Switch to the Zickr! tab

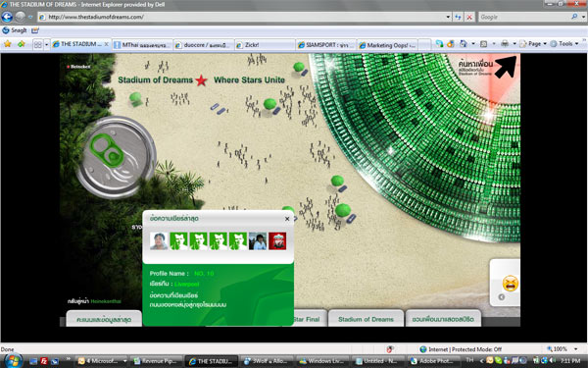point(265,45)
